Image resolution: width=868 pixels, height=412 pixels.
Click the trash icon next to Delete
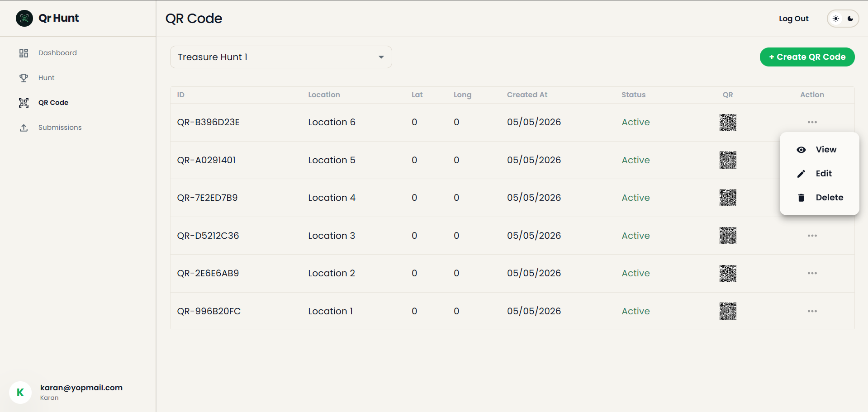click(x=801, y=198)
